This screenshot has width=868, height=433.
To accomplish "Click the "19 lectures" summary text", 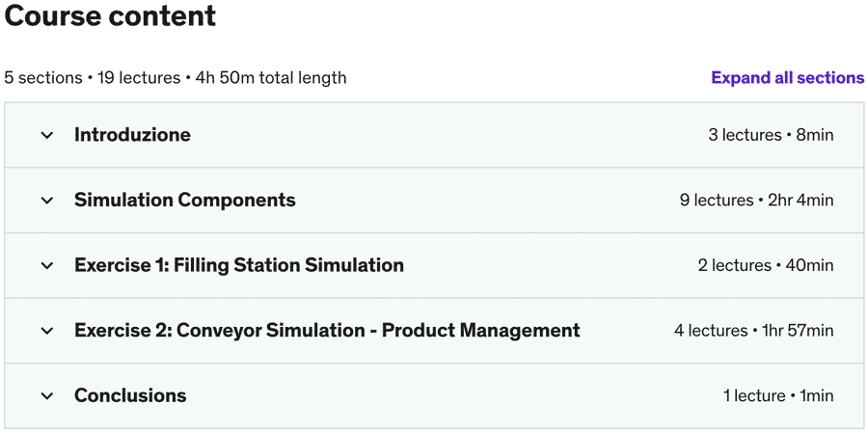I will click(x=139, y=78).
